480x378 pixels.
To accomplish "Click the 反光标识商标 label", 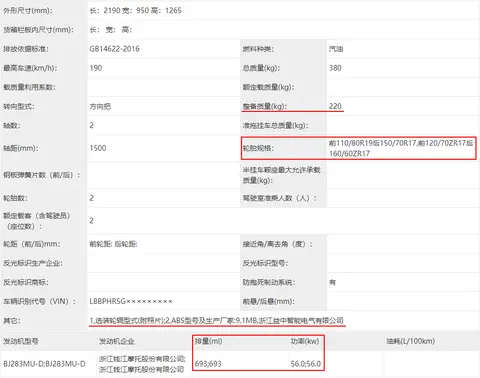I will (x=26, y=282).
